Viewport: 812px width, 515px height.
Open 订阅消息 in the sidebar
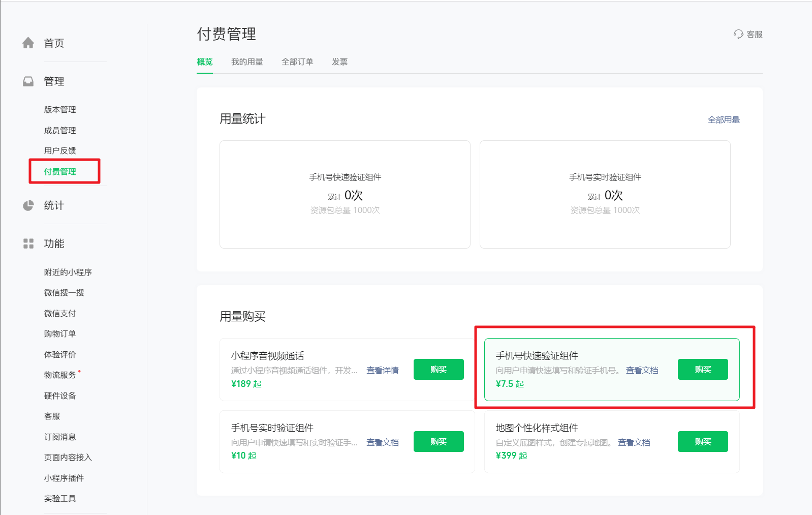[x=60, y=437]
